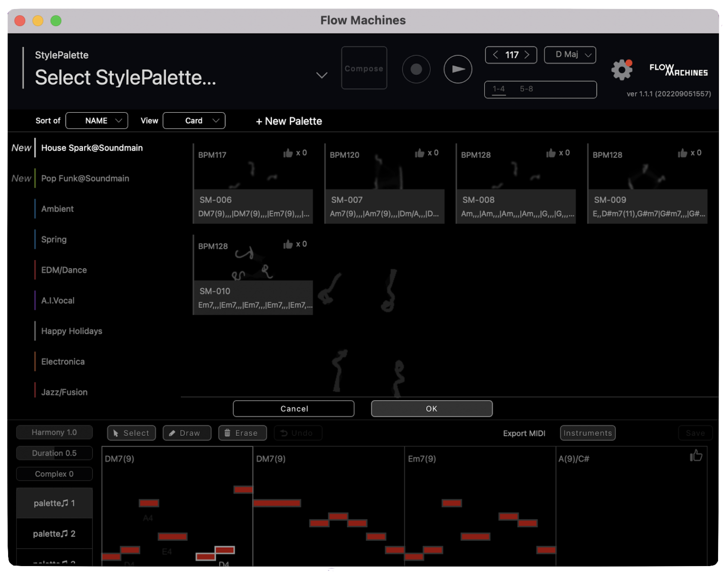Adjust the Harmony 1.0 slider

coord(54,432)
